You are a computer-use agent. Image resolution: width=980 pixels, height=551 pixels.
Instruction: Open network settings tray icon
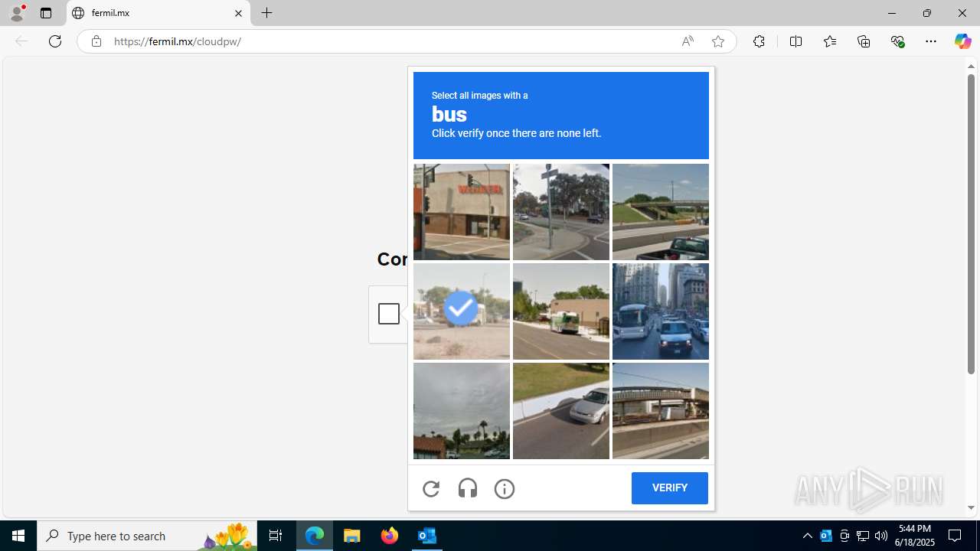point(863,536)
